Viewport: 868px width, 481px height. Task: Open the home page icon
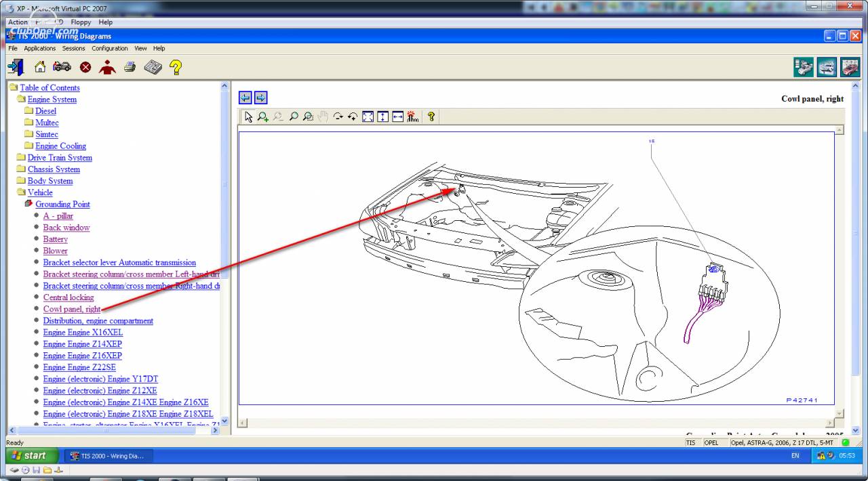click(40, 66)
